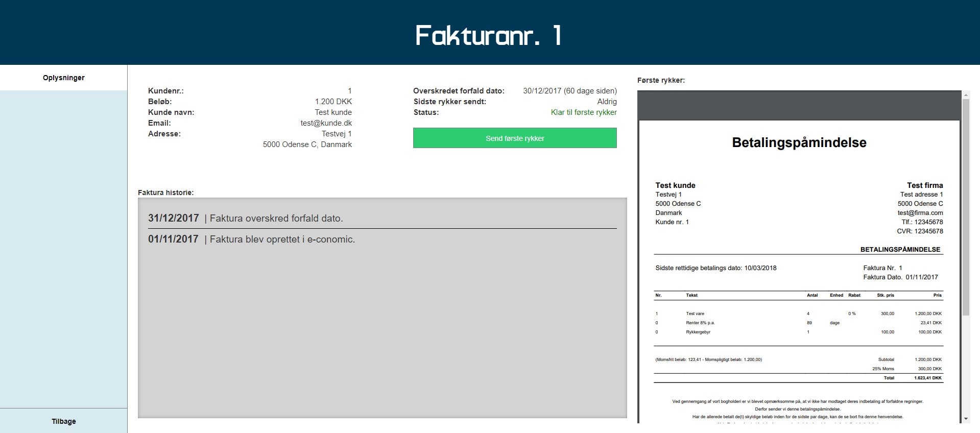Click the dark gray preview toolbar bar

799,106
